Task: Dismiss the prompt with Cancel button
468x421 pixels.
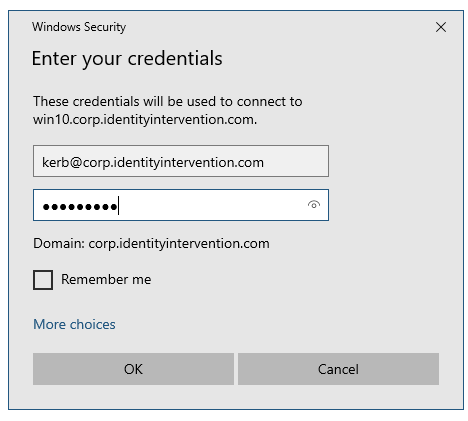Action: coord(338,369)
